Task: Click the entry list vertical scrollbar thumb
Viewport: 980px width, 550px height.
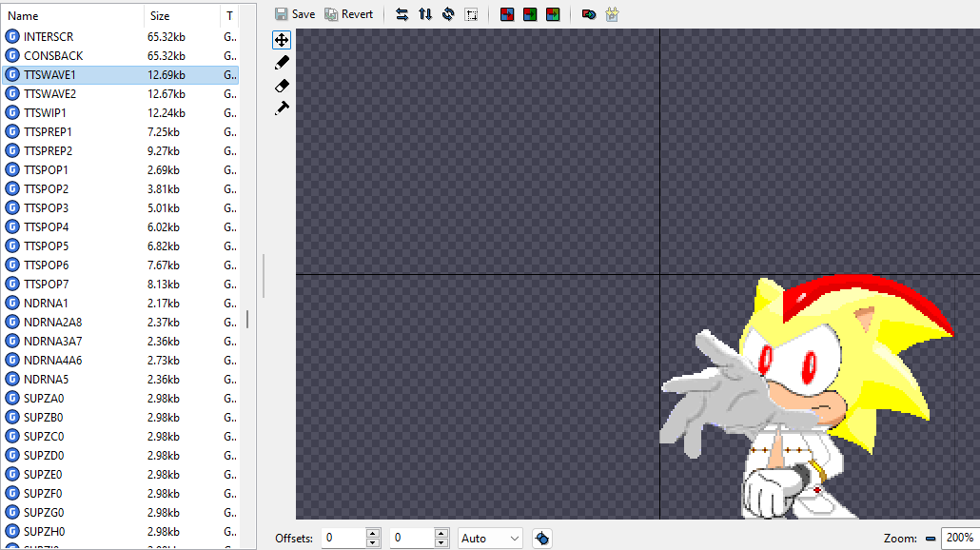Action: (247, 320)
